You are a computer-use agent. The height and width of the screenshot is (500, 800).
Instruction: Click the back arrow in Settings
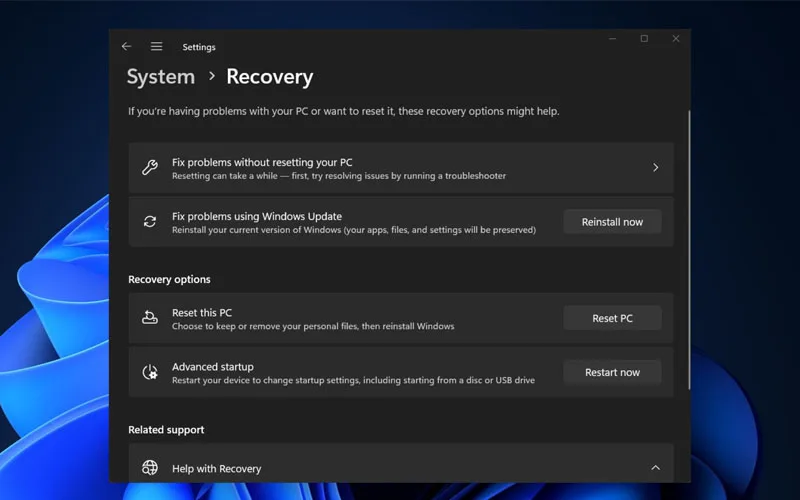[126, 47]
